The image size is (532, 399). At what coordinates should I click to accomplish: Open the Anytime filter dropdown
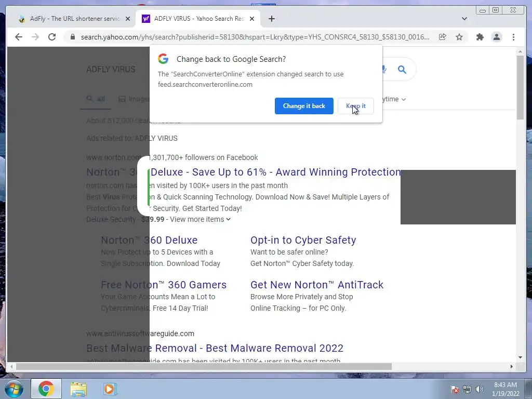point(394,99)
